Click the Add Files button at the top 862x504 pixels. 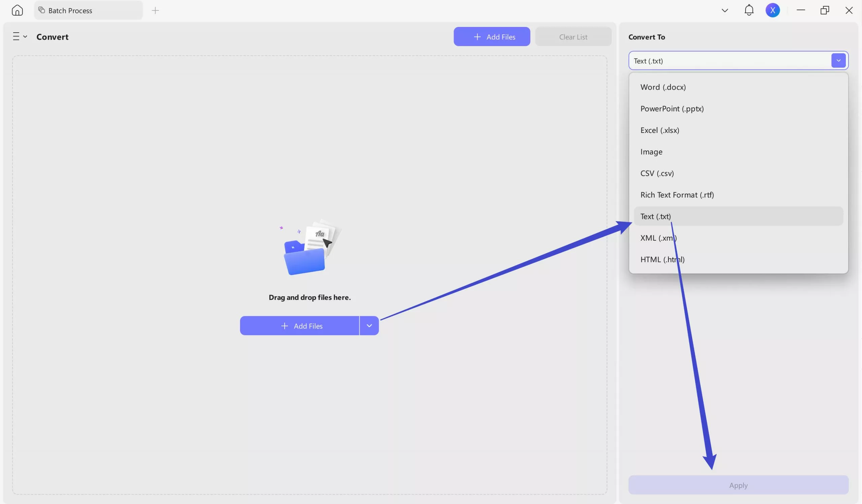(x=492, y=37)
